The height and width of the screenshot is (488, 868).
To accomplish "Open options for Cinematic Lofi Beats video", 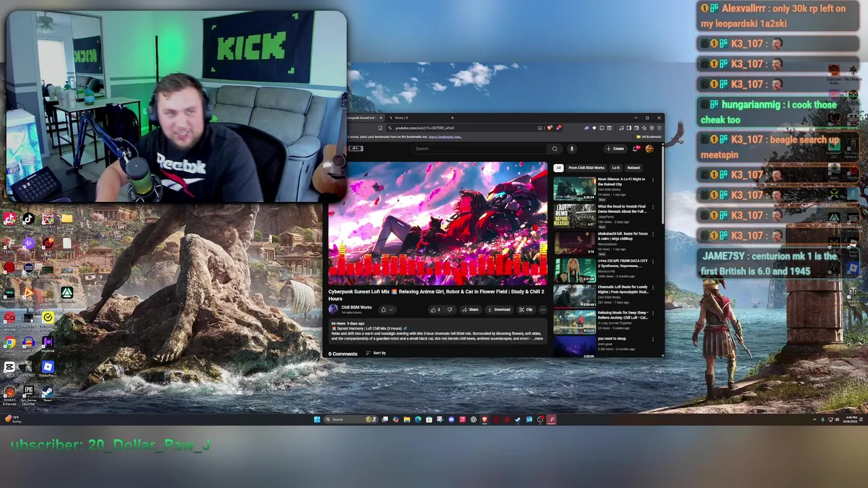I will tap(653, 288).
